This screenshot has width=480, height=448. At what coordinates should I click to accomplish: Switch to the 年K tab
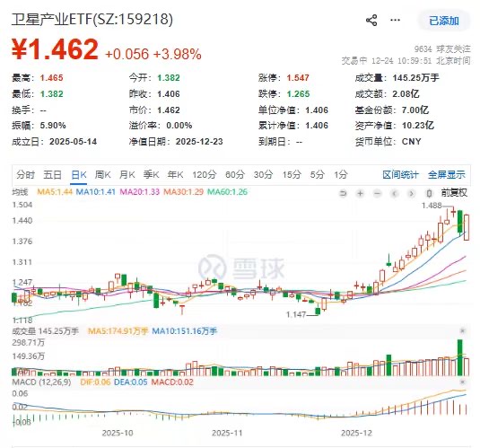(x=175, y=175)
